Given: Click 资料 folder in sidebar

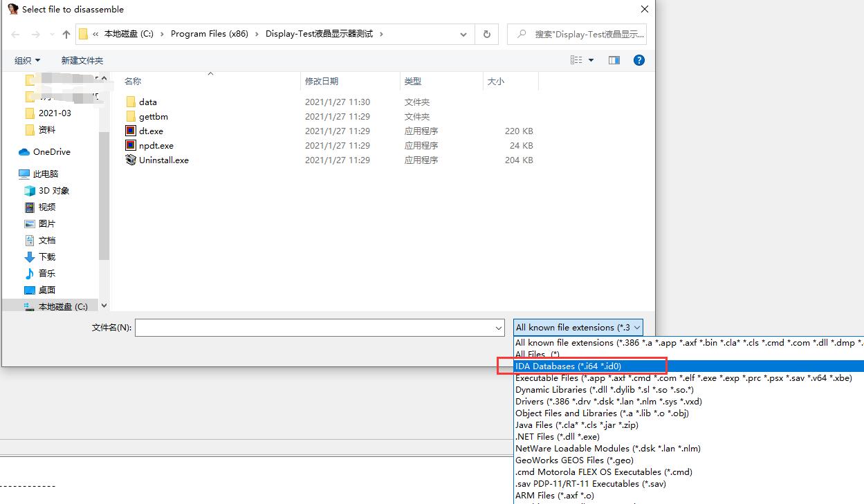Looking at the screenshot, I should (x=46, y=129).
